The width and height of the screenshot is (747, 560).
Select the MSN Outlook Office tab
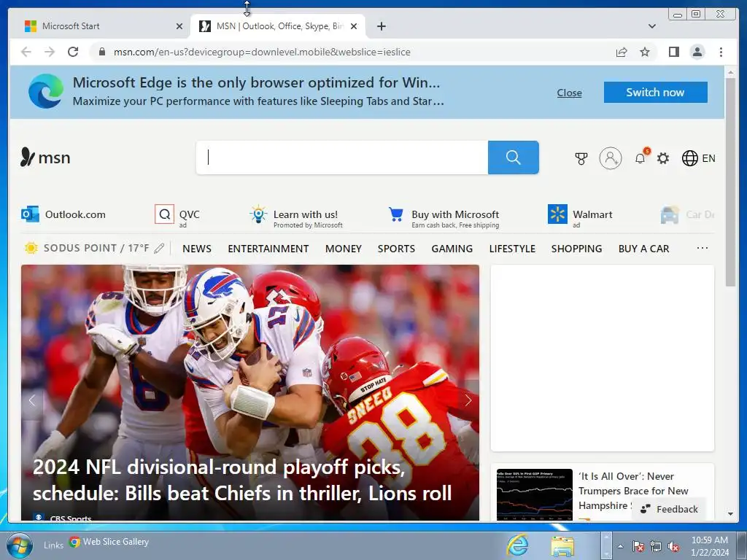point(278,26)
